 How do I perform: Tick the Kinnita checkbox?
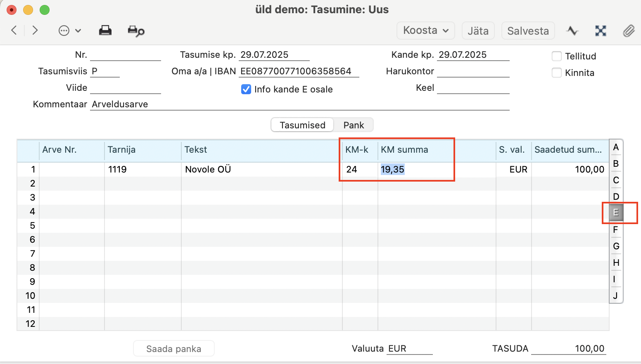point(557,73)
